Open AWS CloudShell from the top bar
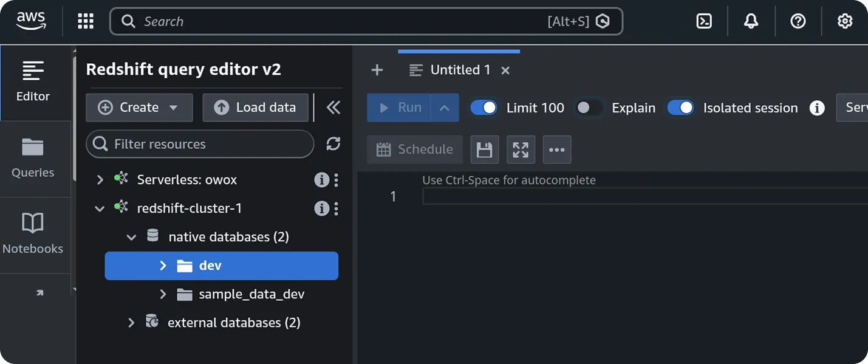The image size is (868, 364). pyautogui.click(x=703, y=20)
